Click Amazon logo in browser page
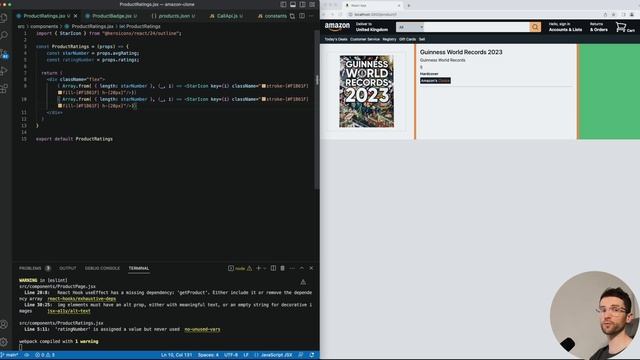 point(337,27)
